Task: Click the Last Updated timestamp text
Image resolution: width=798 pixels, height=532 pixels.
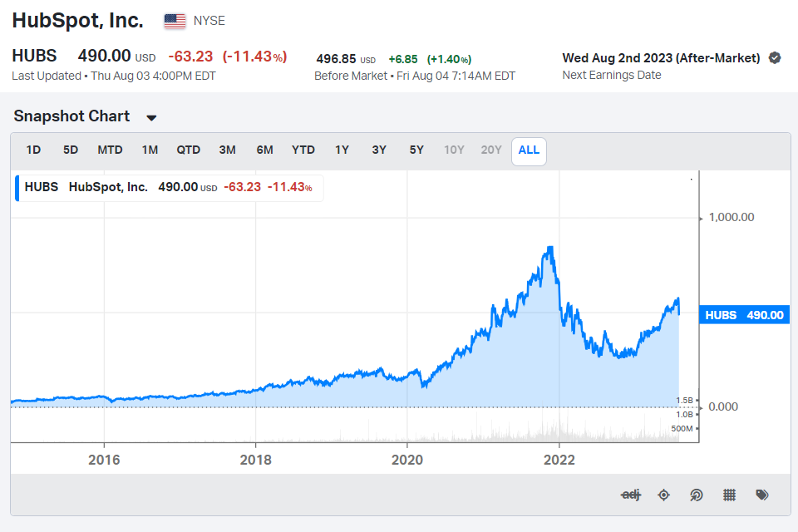Action: coord(114,76)
